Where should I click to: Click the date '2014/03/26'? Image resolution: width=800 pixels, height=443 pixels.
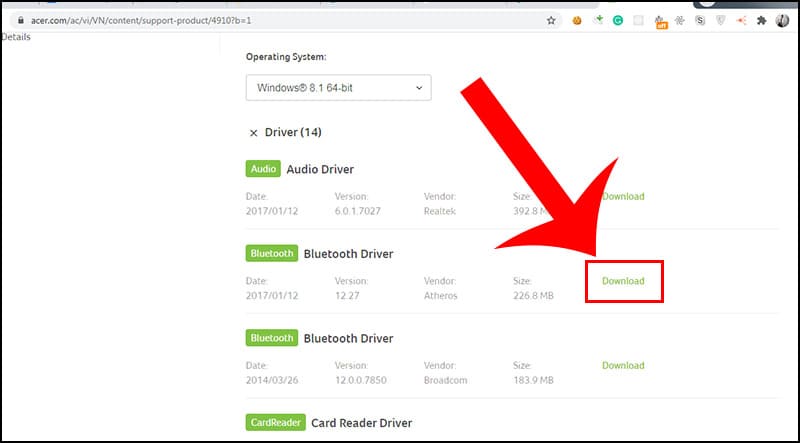point(272,381)
